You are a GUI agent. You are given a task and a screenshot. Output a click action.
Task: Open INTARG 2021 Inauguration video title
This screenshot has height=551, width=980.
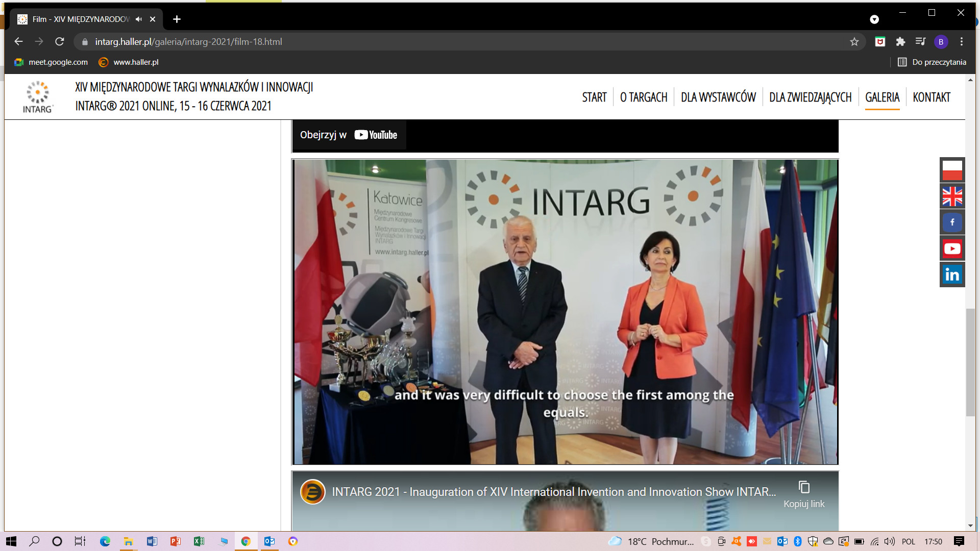click(554, 492)
